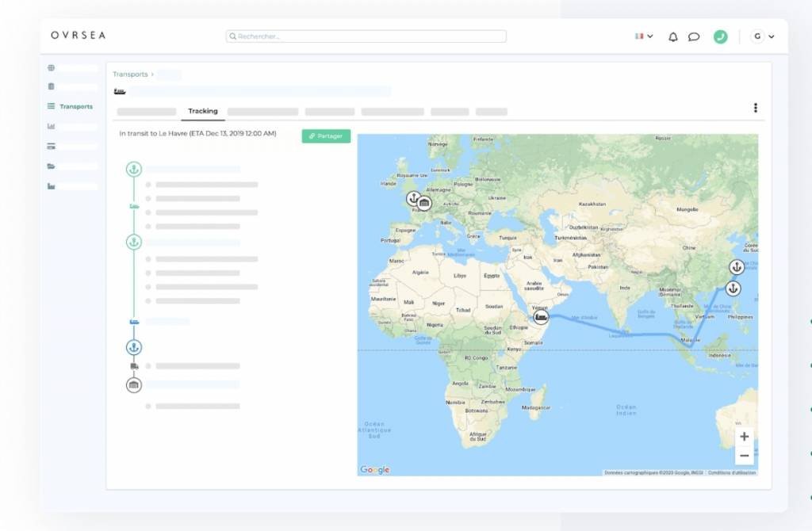Viewport: 812px width, 531px height.
Task: Click the Turquie label on the map
Action: 507,238
